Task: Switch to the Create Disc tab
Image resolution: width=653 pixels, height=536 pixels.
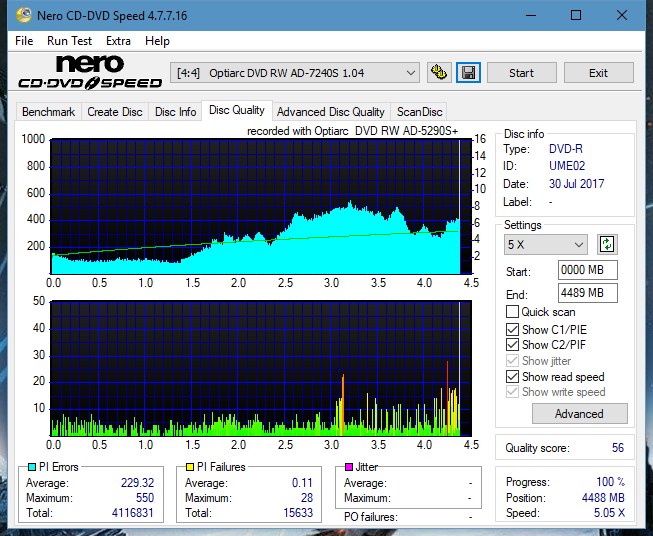Action: (115, 112)
